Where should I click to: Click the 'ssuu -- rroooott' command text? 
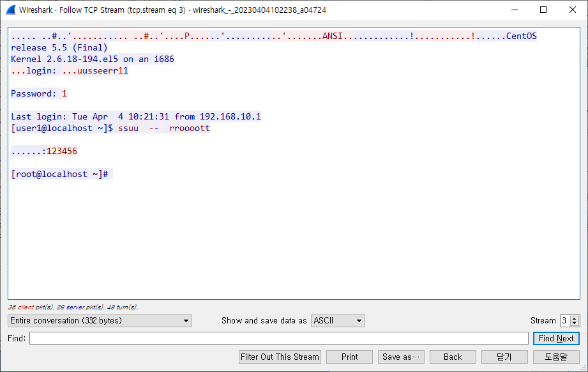click(x=164, y=128)
